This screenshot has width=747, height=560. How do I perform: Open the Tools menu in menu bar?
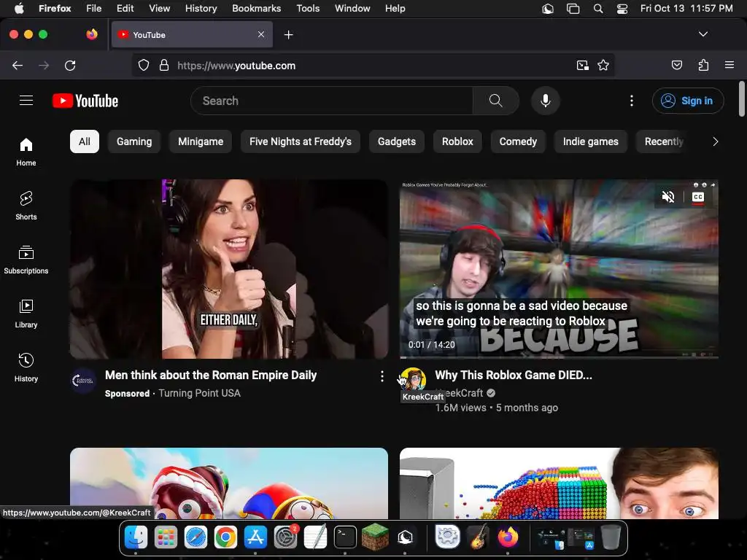point(308,9)
